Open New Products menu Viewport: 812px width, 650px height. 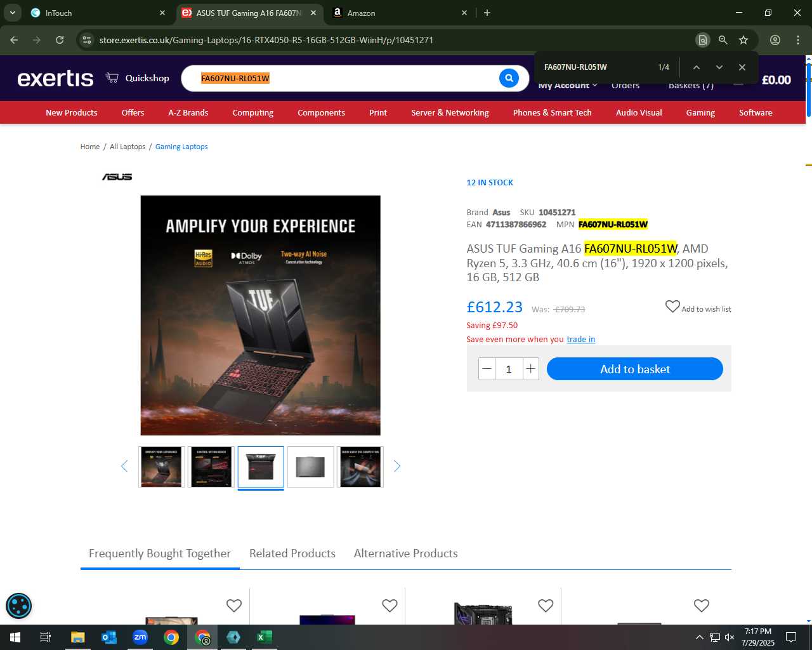click(x=72, y=113)
